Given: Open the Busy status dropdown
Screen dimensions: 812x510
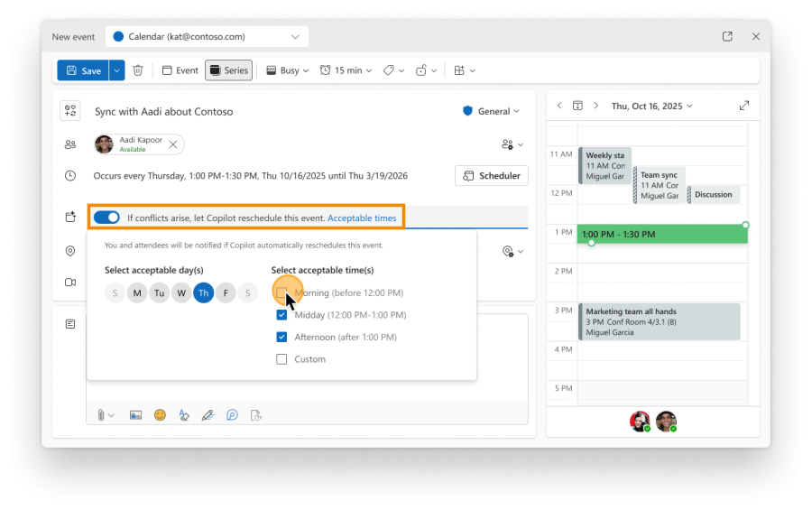Looking at the screenshot, I should [288, 70].
